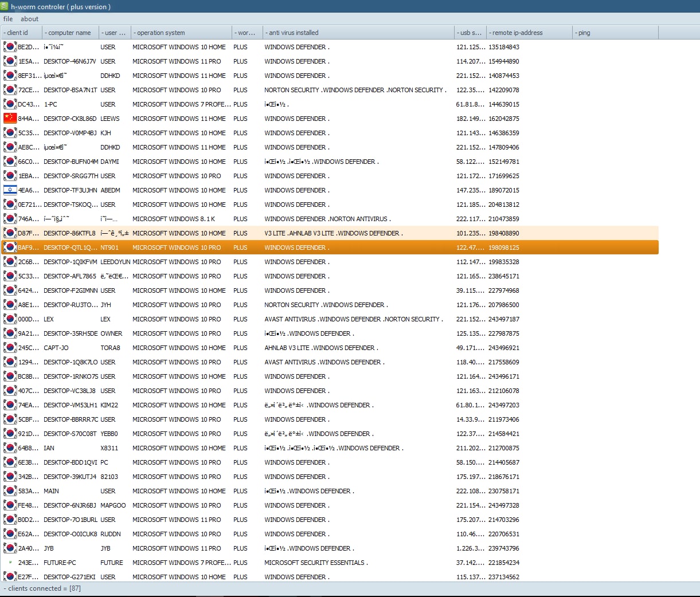Image resolution: width=700 pixels, height=597 pixels.
Task: Click the flag icon on row 000D
Action: pos(10,319)
